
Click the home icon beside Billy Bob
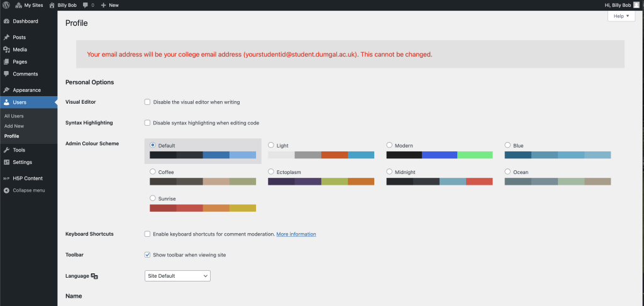(52, 5)
